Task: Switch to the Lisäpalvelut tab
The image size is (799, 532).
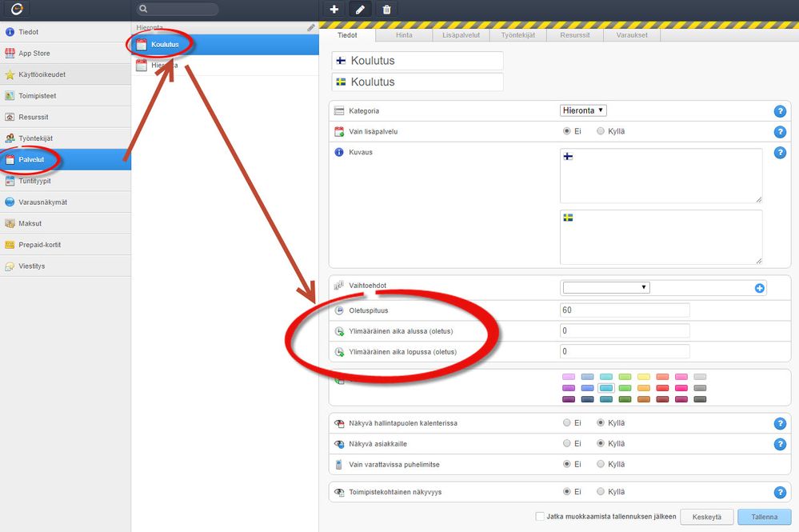Action: tap(461, 35)
